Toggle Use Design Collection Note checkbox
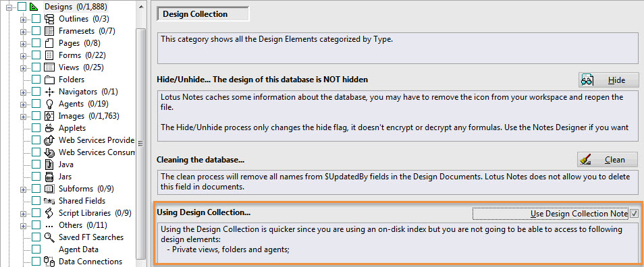 point(634,213)
